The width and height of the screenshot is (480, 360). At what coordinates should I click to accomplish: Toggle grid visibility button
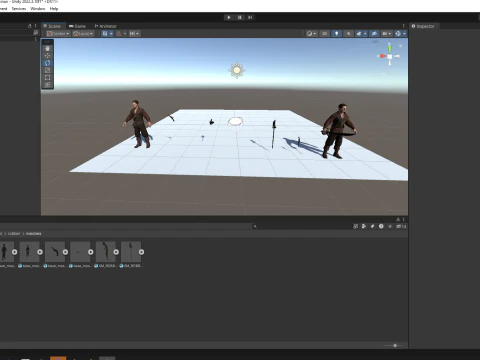point(105,34)
